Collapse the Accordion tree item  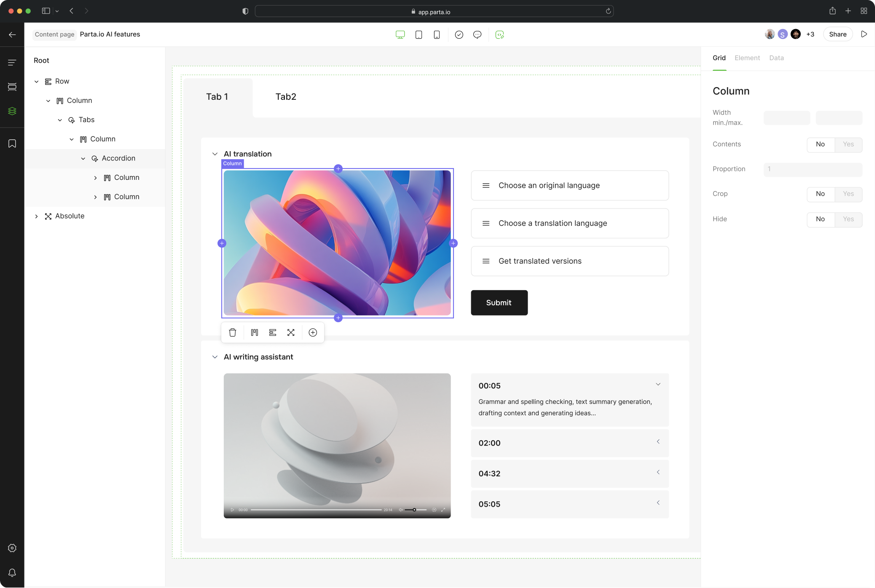point(83,158)
